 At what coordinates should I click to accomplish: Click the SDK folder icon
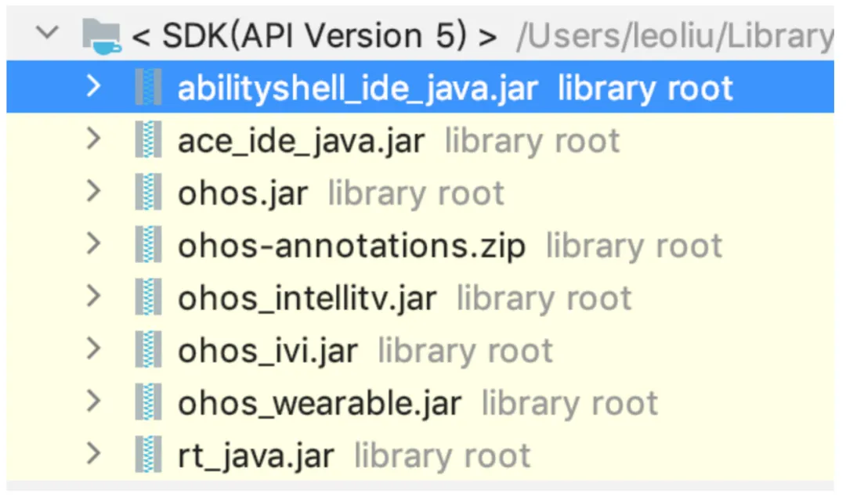(x=102, y=36)
